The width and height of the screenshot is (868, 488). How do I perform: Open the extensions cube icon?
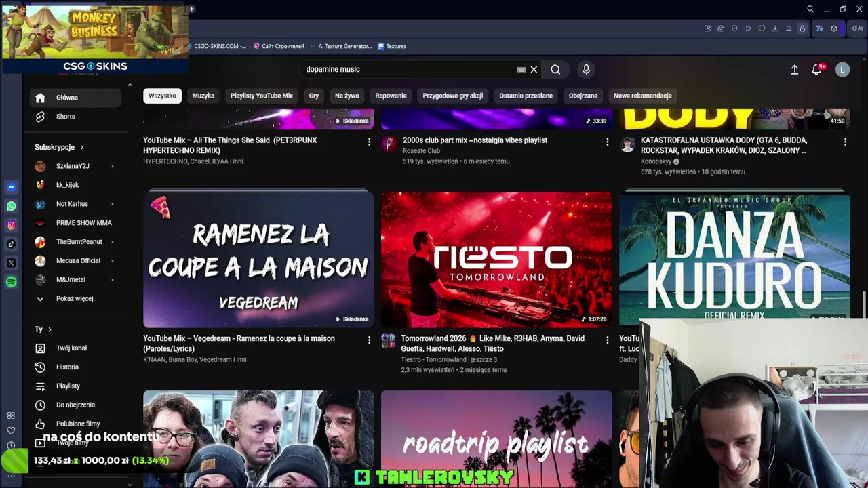point(834,28)
